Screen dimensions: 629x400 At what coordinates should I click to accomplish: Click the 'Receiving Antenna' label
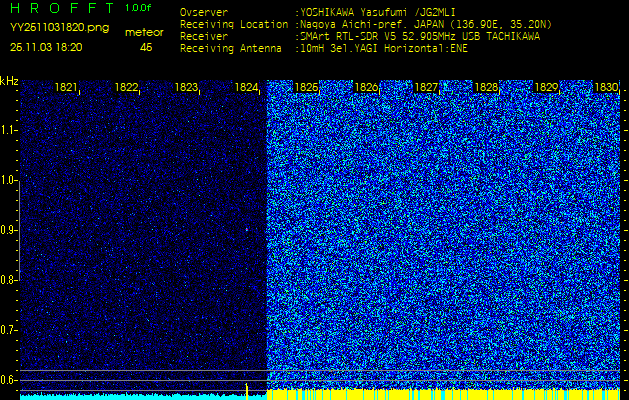pyautogui.click(x=231, y=49)
